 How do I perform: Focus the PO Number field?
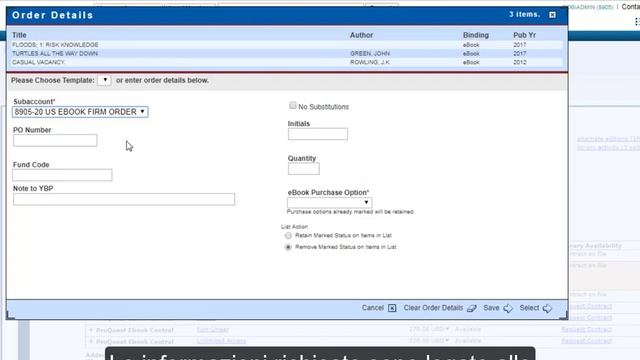pyautogui.click(x=55, y=140)
